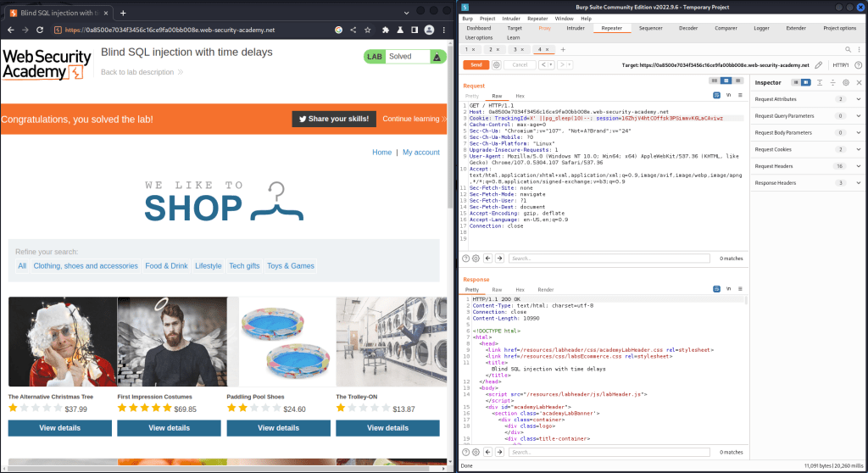Expand the Request Cookies inspector section
The image size is (868, 473).
coord(858,149)
